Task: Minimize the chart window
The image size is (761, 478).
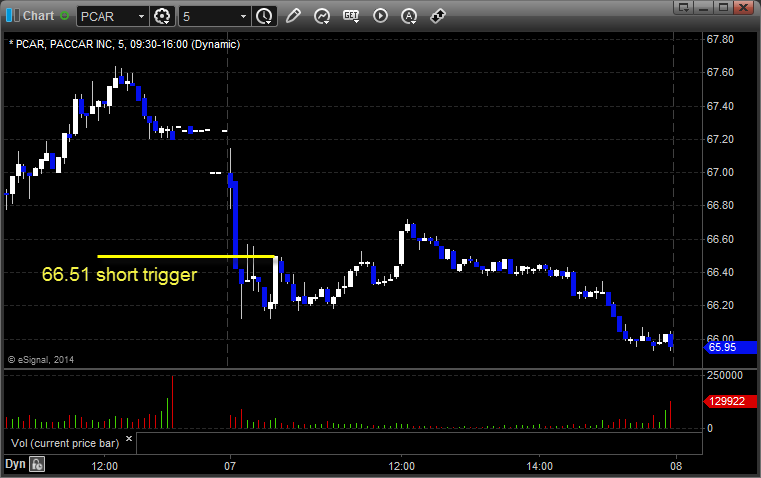Action: click(x=704, y=7)
